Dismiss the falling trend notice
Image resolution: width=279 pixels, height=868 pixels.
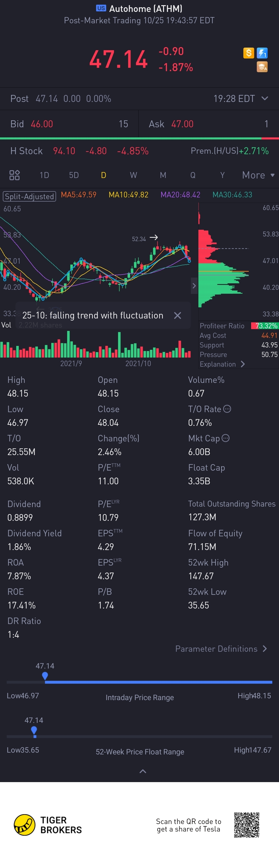click(177, 315)
